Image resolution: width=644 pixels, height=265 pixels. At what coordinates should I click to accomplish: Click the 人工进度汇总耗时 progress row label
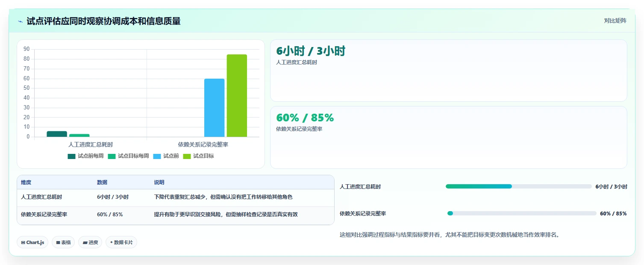click(x=360, y=187)
